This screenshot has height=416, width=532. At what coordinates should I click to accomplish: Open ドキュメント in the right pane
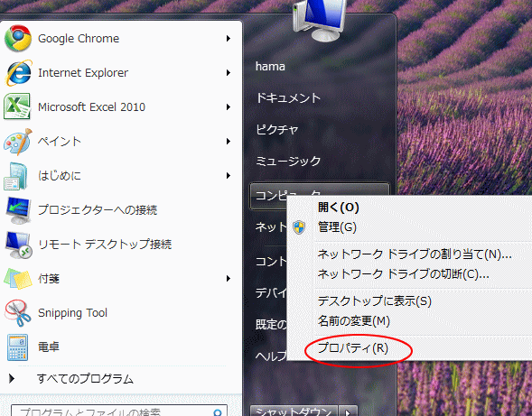point(288,98)
